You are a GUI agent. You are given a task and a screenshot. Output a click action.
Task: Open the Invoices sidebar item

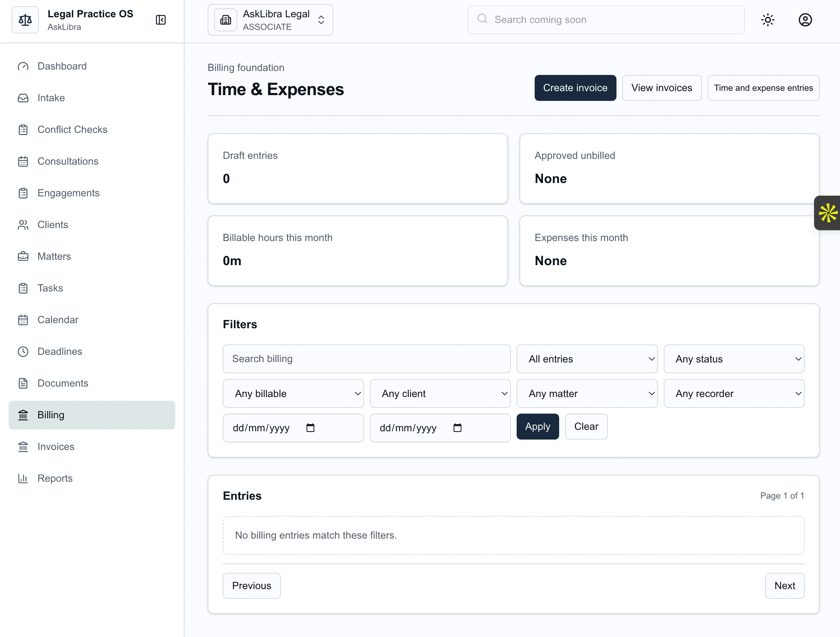click(92, 447)
